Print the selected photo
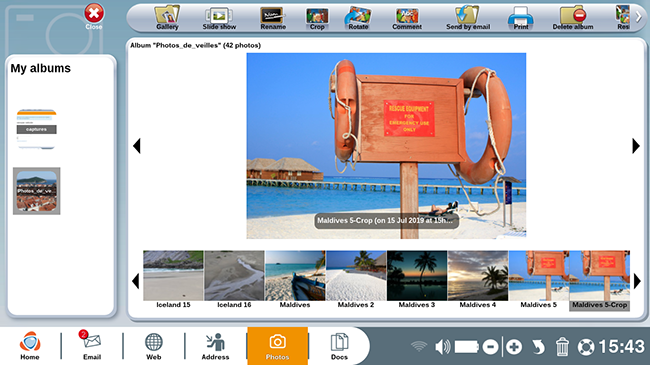Viewport: 650px width, 365px height. click(521, 18)
